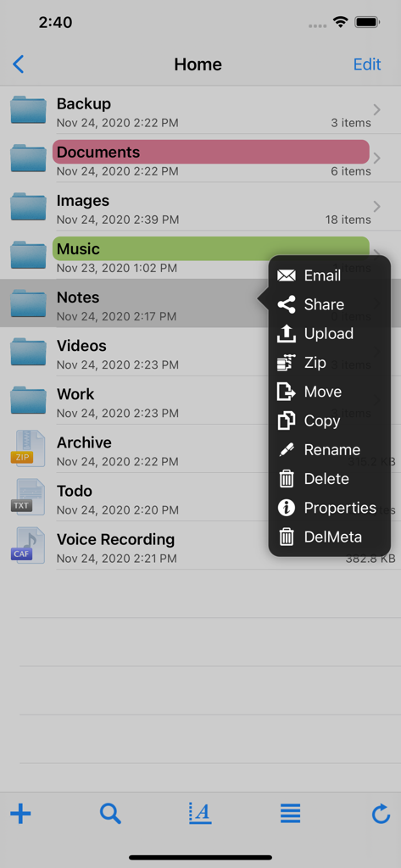Open the red-tagged Documents folder
The height and width of the screenshot is (868, 401).
point(211,152)
